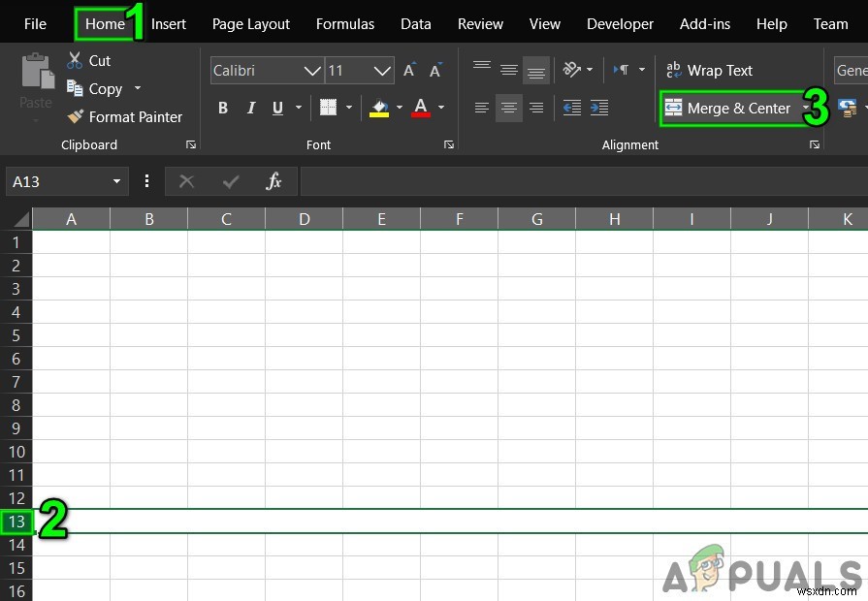Apply the yellow fill color

(x=380, y=108)
